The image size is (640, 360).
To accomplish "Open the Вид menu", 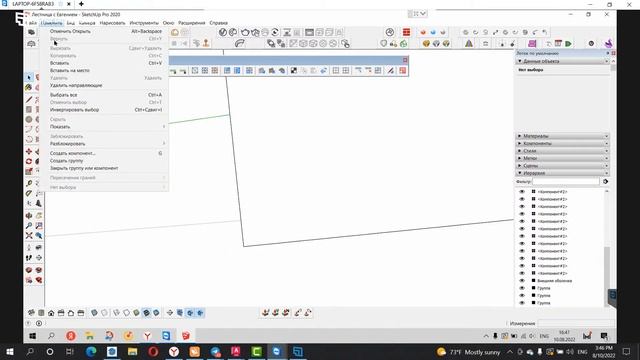I will coord(71,23).
